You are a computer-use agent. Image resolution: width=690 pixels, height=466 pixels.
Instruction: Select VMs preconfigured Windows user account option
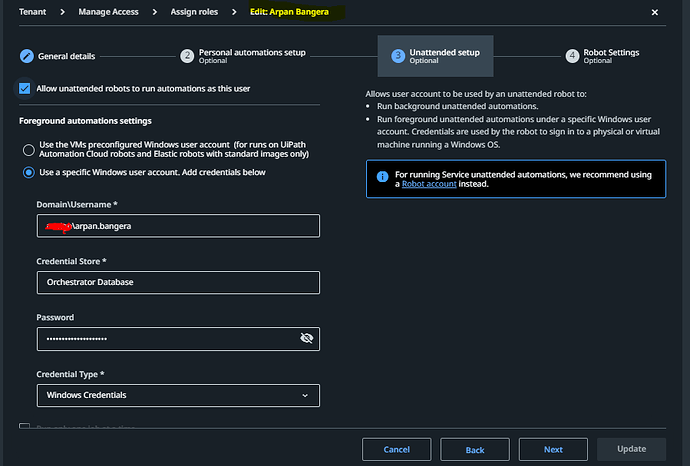click(x=30, y=151)
